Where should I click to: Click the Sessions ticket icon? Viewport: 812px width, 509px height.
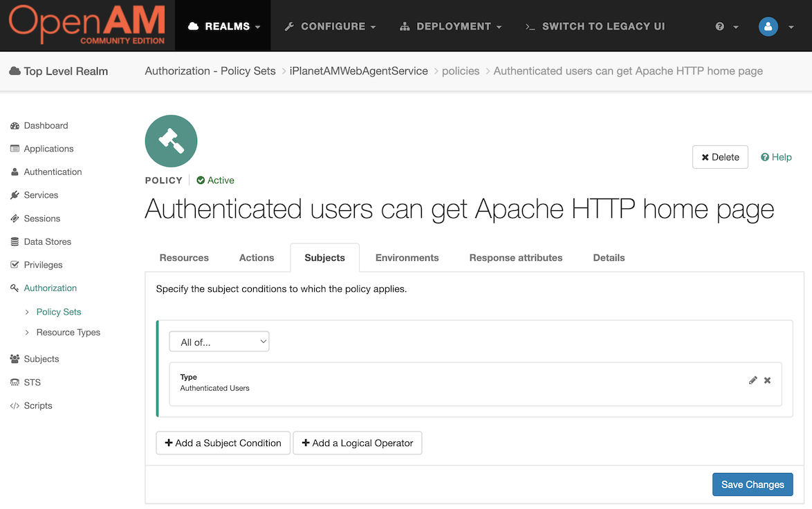point(15,219)
